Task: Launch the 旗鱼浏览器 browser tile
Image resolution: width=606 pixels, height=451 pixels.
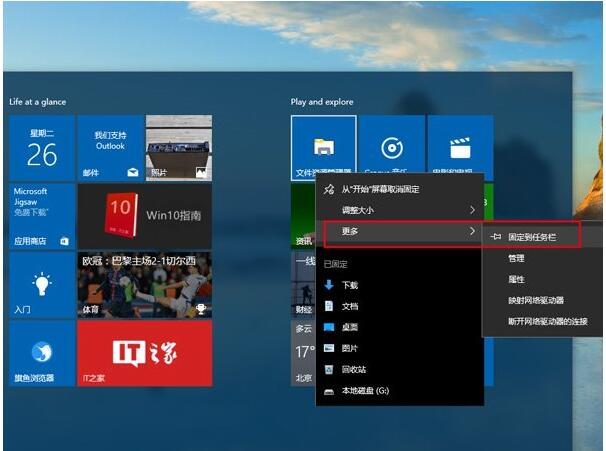Action: [41, 353]
